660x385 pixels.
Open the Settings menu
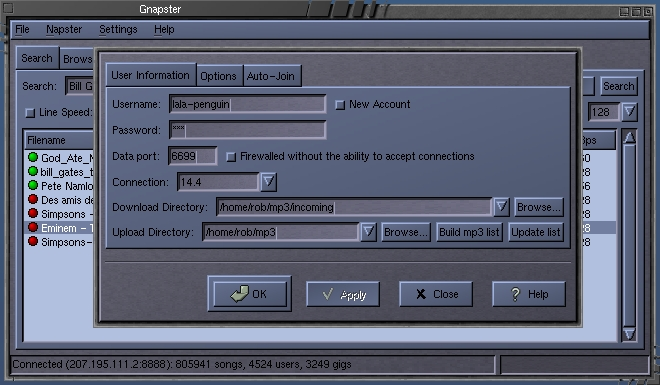click(x=118, y=29)
